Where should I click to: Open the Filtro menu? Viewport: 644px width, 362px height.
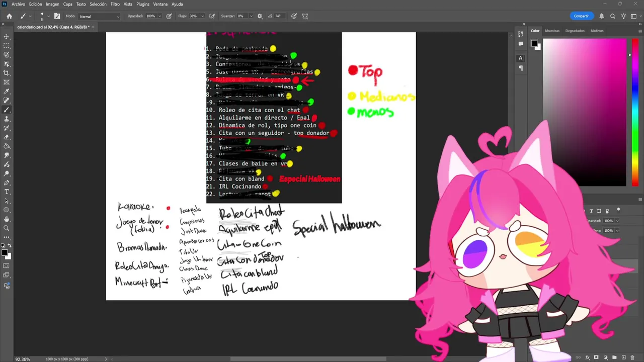coord(115,4)
